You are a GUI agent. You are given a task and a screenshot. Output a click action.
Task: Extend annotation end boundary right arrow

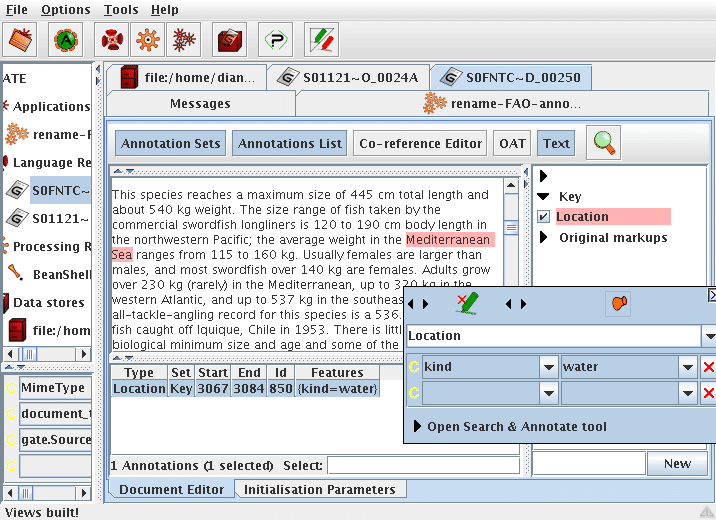coord(523,304)
